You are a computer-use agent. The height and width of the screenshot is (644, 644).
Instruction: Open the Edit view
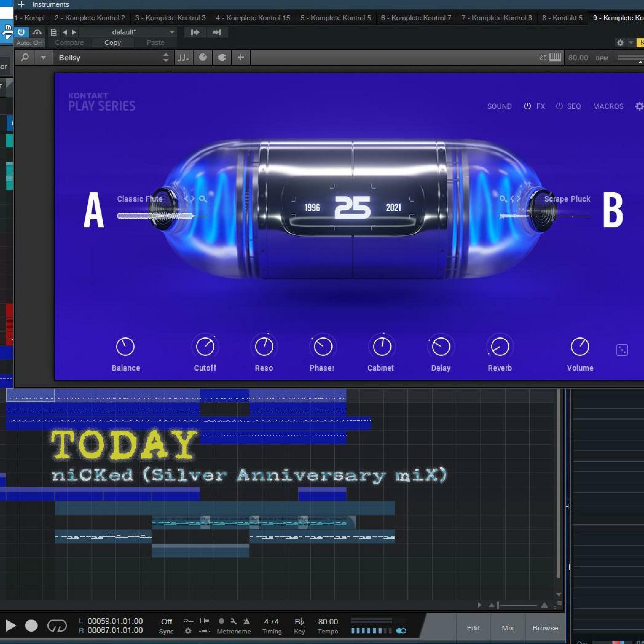point(473,628)
